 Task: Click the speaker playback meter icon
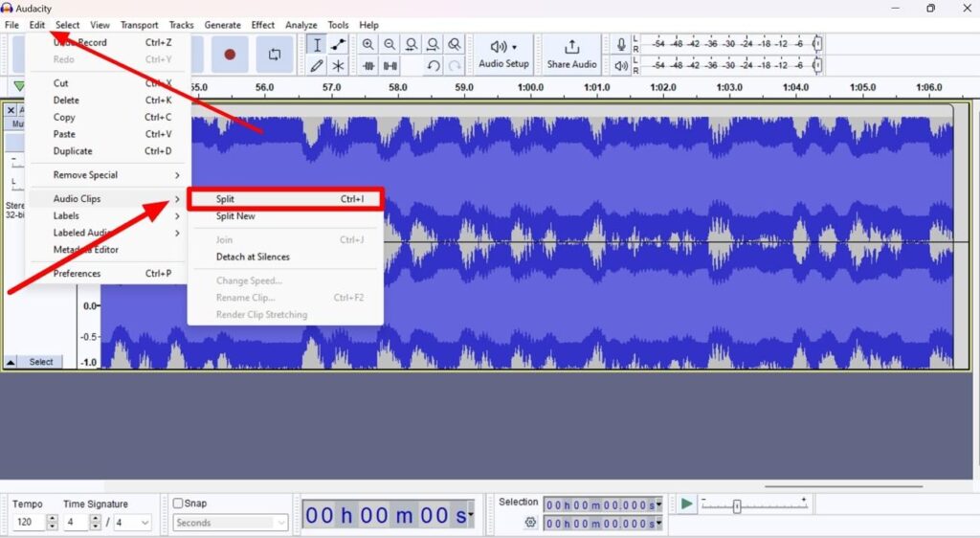[x=621, y=66]
